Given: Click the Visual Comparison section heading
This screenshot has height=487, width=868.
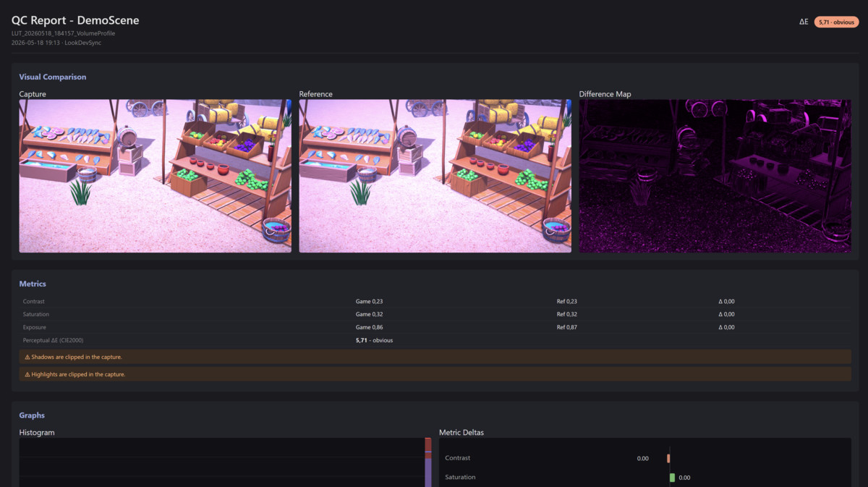Looking at the screenshot, I should click(53, 77).
